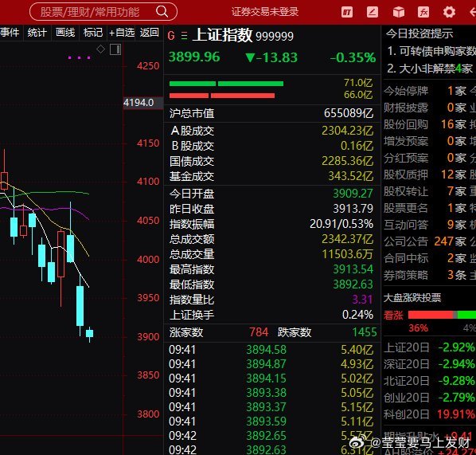Click 涨家数 count 784

pyautogui.click(x=259, y=332)
